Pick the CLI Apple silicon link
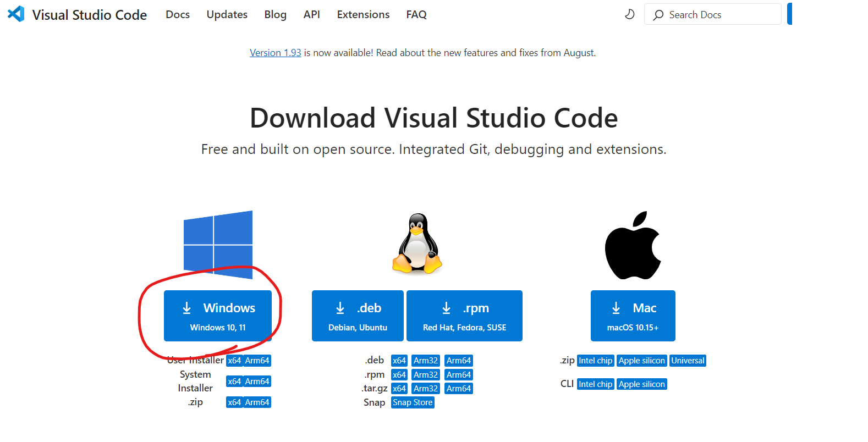This screenshot has height=442, width=868. point(641,384)
